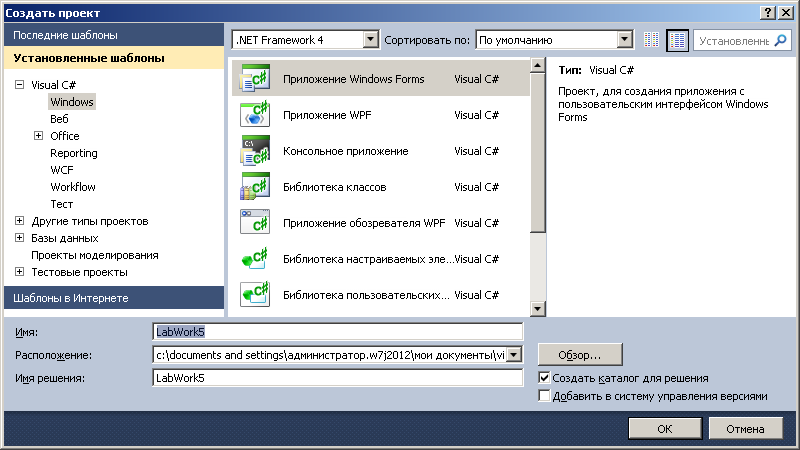Click the Консольное приложение template icon
This screenshot has height=450, width=800.
(255, 151)
